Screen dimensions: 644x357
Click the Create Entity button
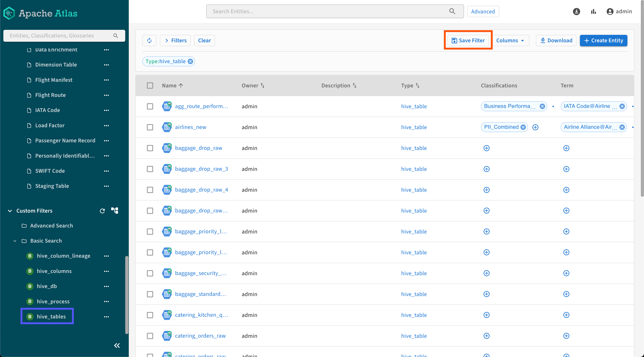(x=603, y=40)
